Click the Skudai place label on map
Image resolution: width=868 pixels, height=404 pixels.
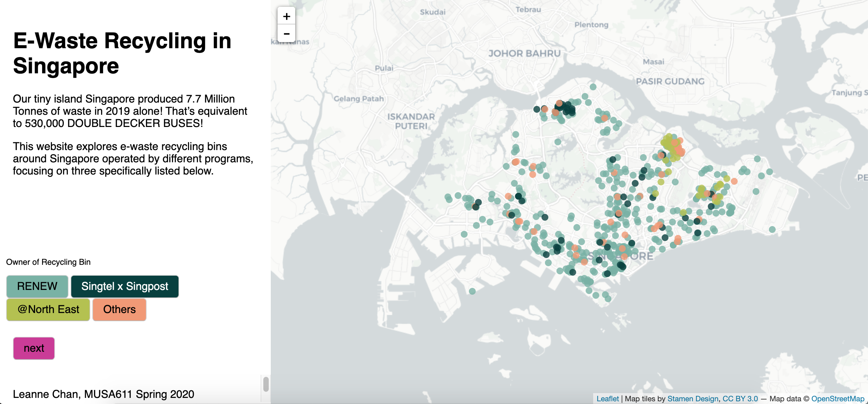click(432, 12)
